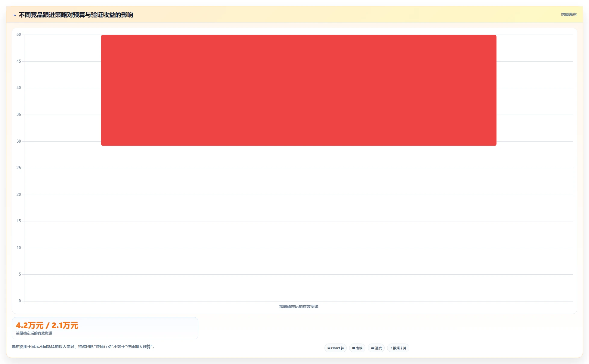This screenshot has width=589, height=364.
Task: Click the data card caption 策略确定后的有效资源
Action: pyautogui.click(x=34, y=333)
